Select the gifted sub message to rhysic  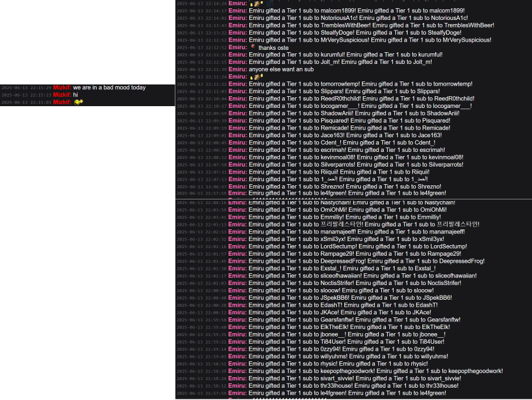[x=338, y=364]
